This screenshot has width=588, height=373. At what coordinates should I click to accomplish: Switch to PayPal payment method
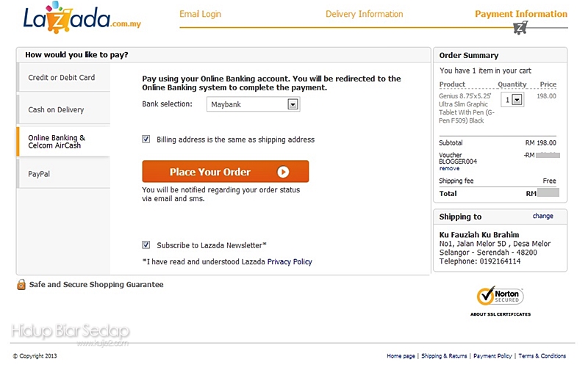pyautogui.click(x=39, y=175)
